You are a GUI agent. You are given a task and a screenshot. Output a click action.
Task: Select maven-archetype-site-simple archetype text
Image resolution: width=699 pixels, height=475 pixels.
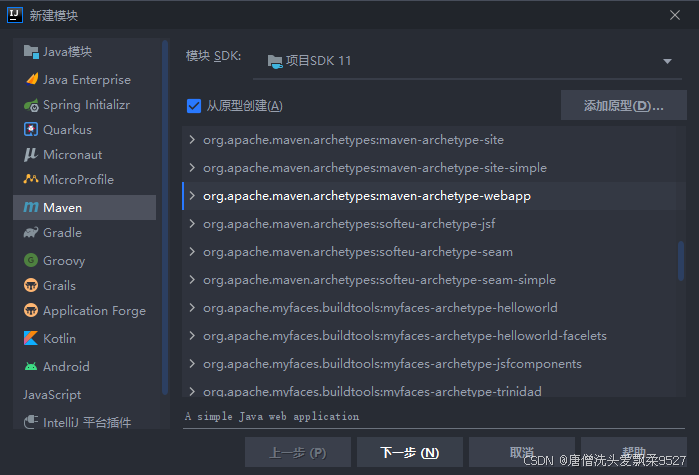coord(375,168)
